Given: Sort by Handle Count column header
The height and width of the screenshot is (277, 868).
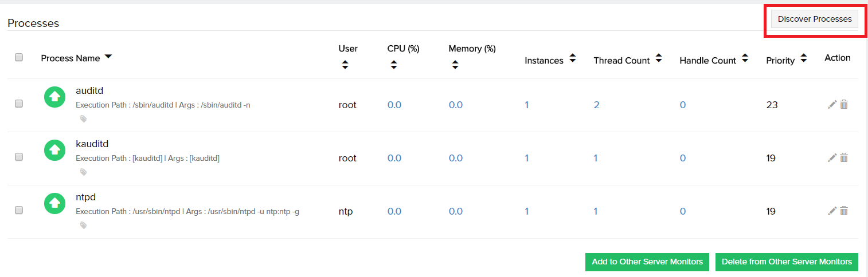Looking at the screenshot, I should click(745, 58).
